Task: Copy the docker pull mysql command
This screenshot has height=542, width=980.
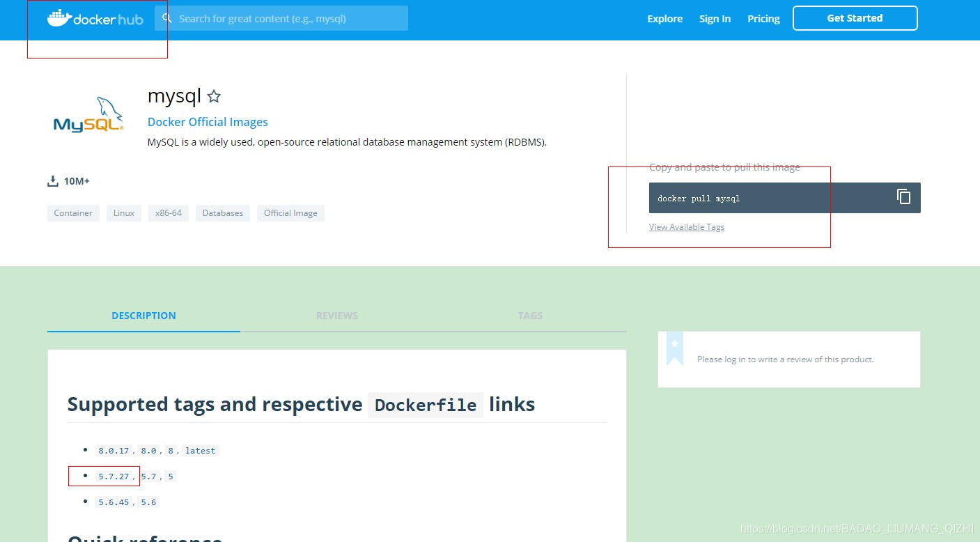Action: click(903, 197)
